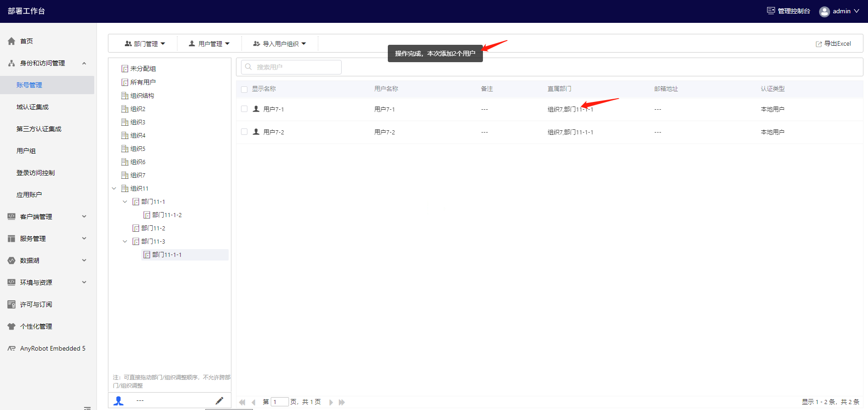Click the 个性化管理 shirt icon

[11, 326]
